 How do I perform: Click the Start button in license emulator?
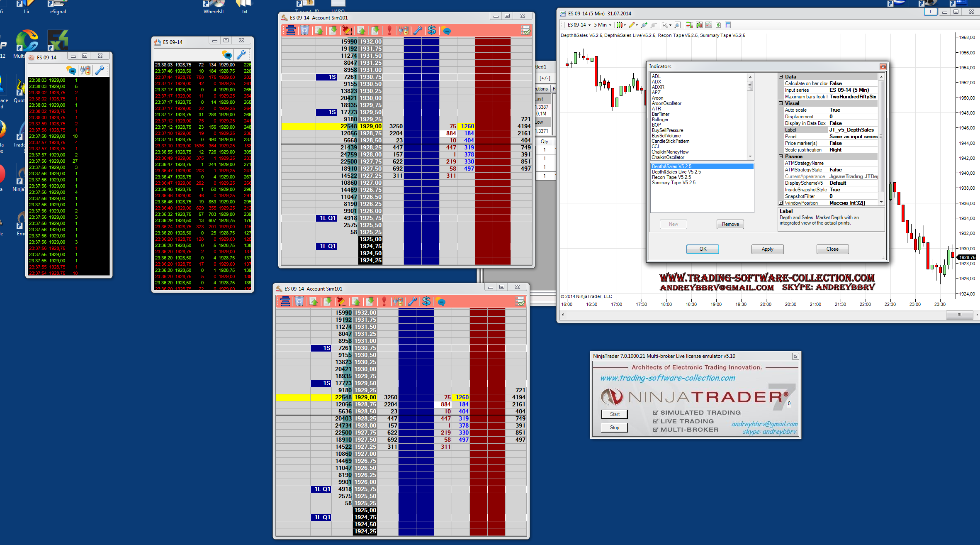click(614, 414)
